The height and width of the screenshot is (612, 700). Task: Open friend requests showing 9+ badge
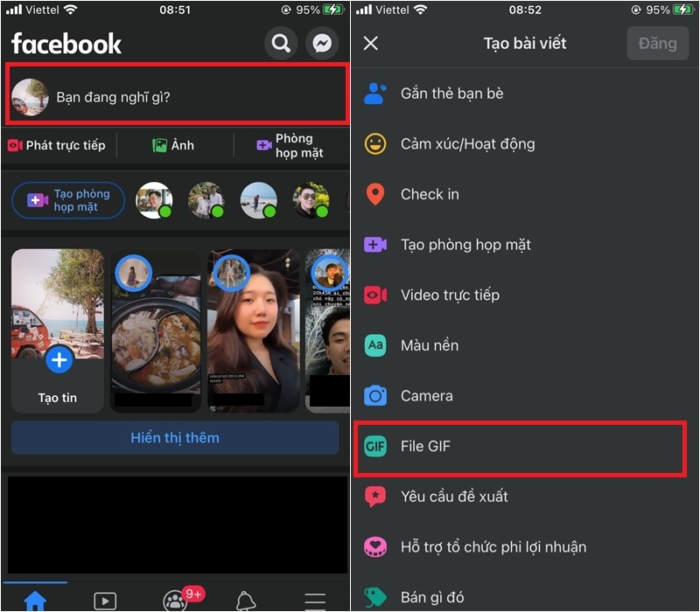[x=175, y=600]
